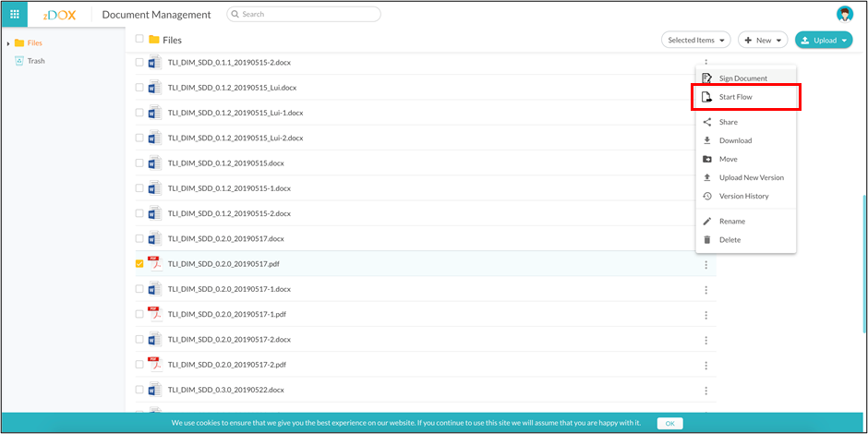Click the Files folder icon in sidebar
Viewport: 868px width, 434px height.
(x=19, y=43)
